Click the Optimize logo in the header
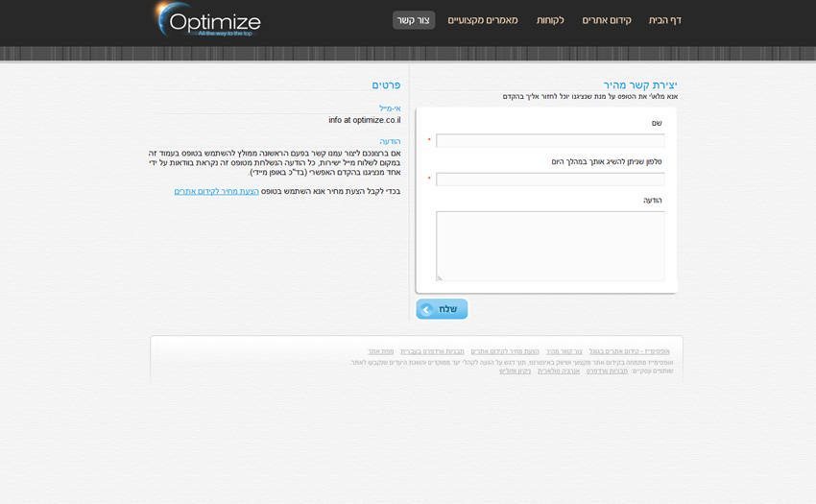This screenshot has height=504, width=816. point(207,20)
